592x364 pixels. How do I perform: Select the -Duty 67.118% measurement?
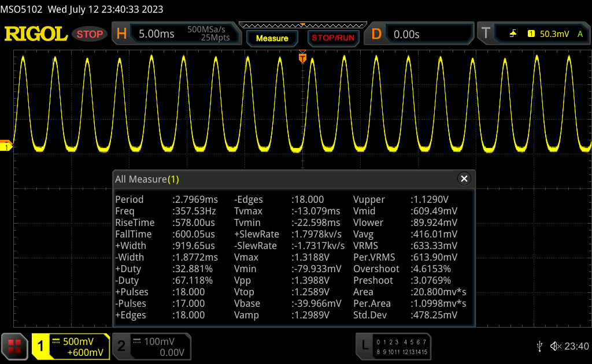[164, 280]
